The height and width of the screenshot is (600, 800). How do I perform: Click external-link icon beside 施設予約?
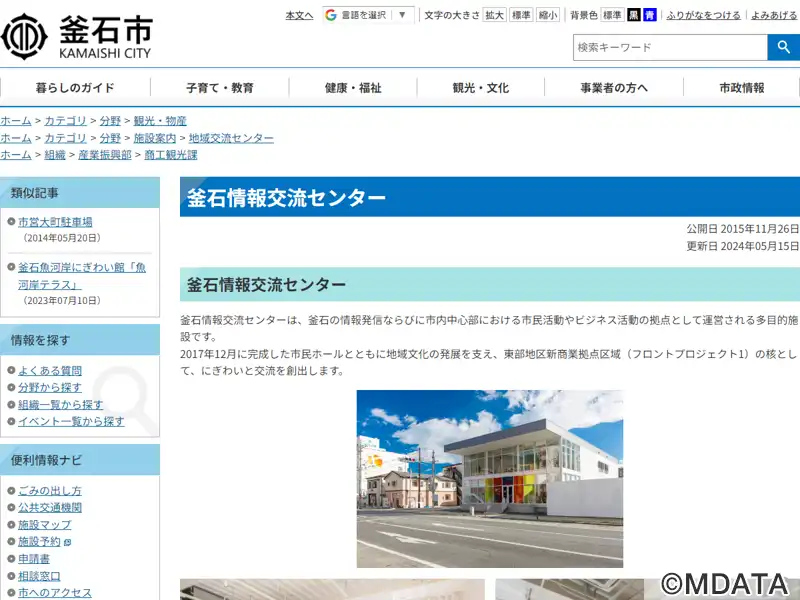pos(67,542)
